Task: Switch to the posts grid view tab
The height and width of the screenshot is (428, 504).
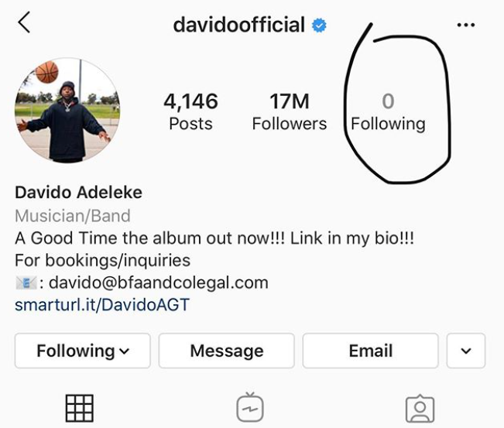Action: 80,408
